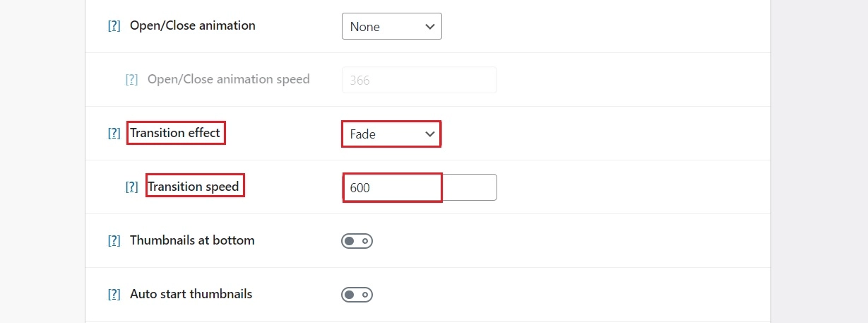View help for Thumbnails at bottom
This screenshot has height=323, width=868.
pyautogui.click(x=114, y=241)
